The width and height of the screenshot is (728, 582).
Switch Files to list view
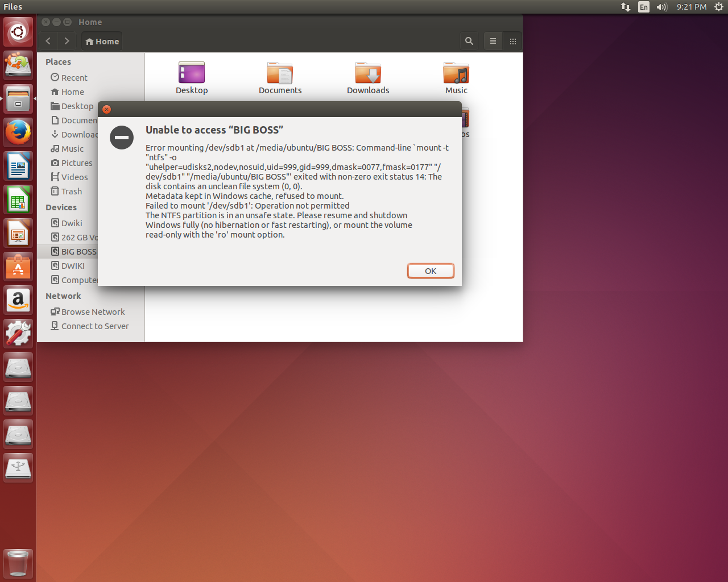[x=493, y=41]
